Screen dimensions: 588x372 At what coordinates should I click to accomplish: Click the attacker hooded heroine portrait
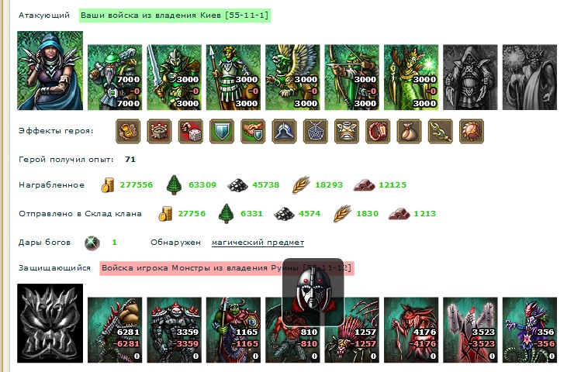(50, 71)
